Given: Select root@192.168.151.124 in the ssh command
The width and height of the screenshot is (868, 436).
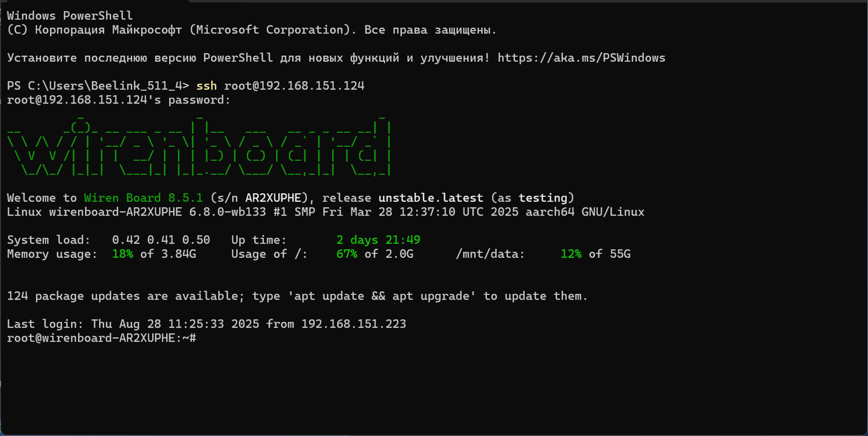Looking at the screenshot, I should [294, 86].
